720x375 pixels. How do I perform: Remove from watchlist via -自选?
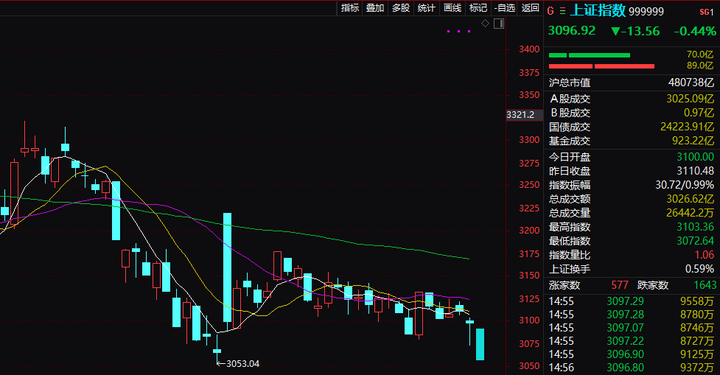pos(505,8)
